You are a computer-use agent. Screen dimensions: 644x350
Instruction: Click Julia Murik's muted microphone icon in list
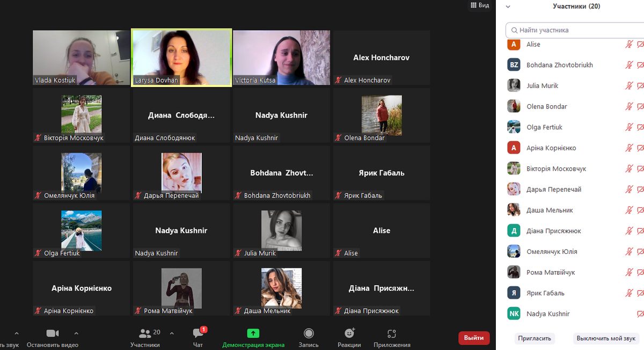(x=629, y=86)
